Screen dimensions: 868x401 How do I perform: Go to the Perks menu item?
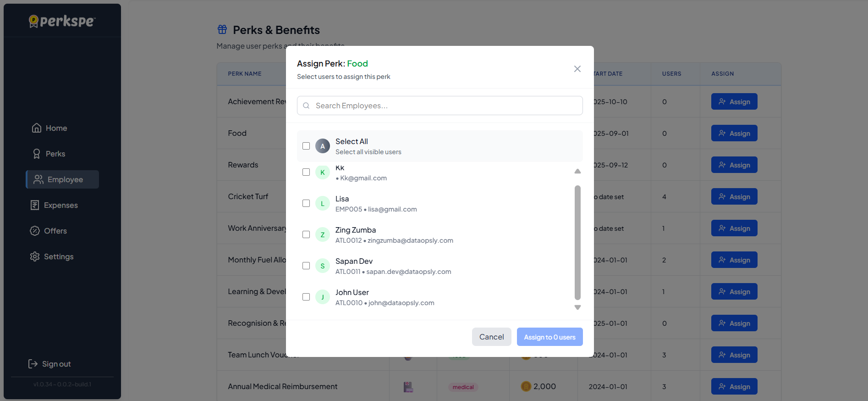coord(55,154)
